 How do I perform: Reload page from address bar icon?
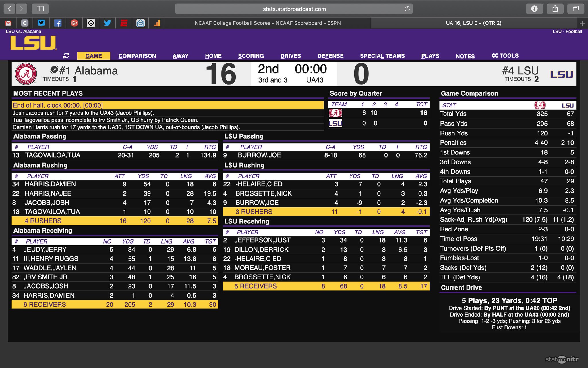pyautogui.click(x=407, y=9)
